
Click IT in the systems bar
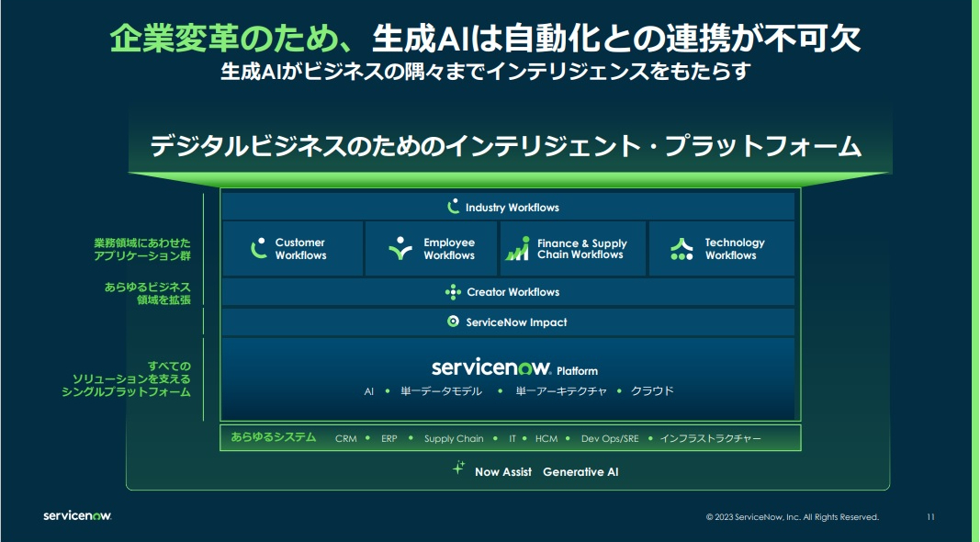click(x=513, y=439)
